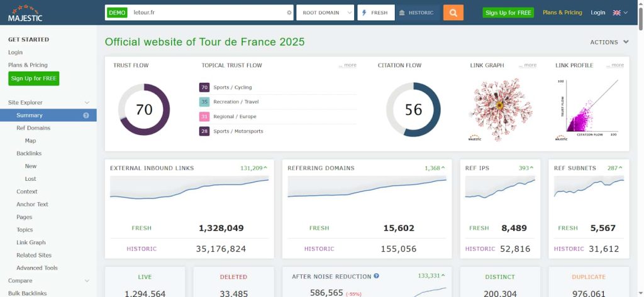Viewport: 644px width, 297px height.
Task: Open Plans & Pricing in header
Action: pyautogui.click(x=562, y=13)
